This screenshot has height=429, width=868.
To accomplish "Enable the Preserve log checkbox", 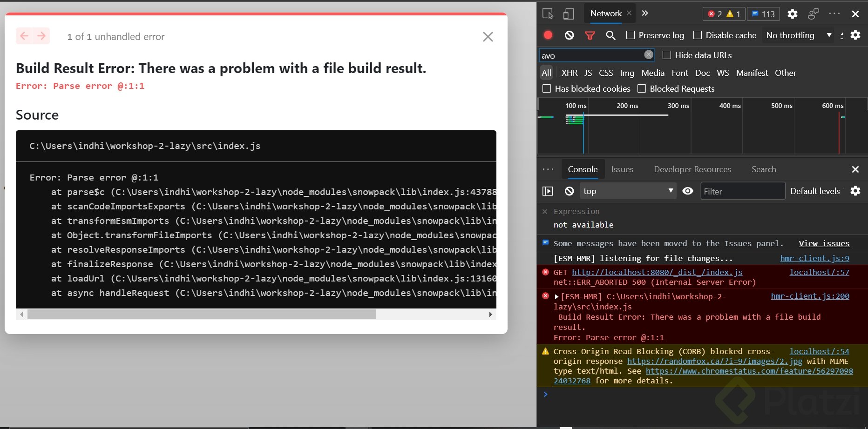I will (631, 35).
